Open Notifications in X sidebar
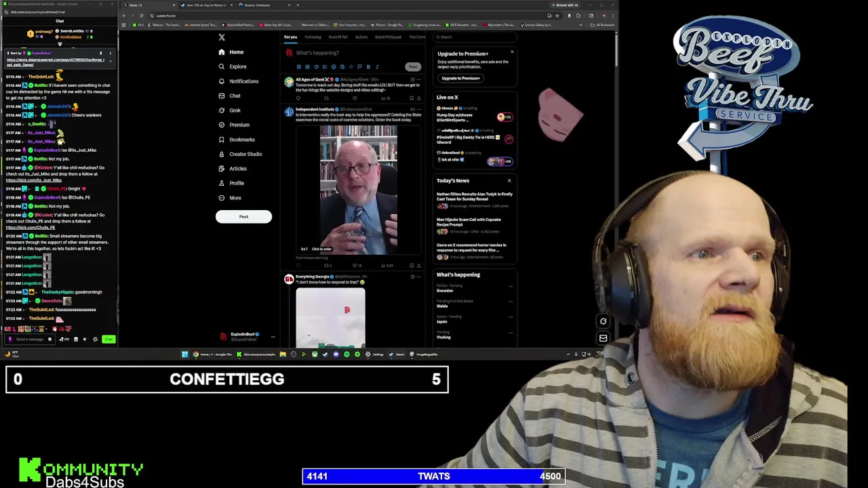This screenshot has height=488, width=868. [x=238, y=81]
